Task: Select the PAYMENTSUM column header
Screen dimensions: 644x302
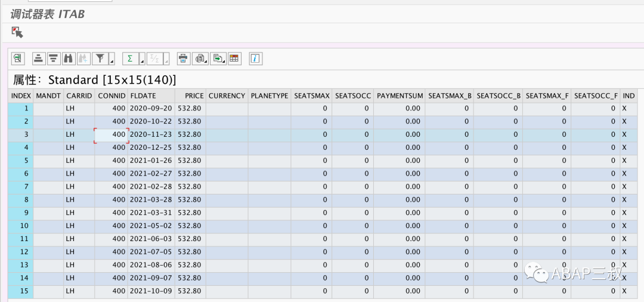Action: point(399,95)
